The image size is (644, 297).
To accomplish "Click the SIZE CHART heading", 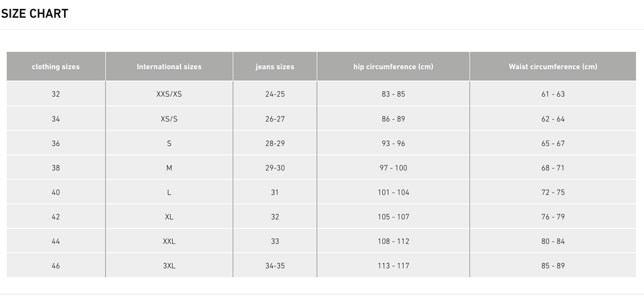I will (x=35, y=14).
